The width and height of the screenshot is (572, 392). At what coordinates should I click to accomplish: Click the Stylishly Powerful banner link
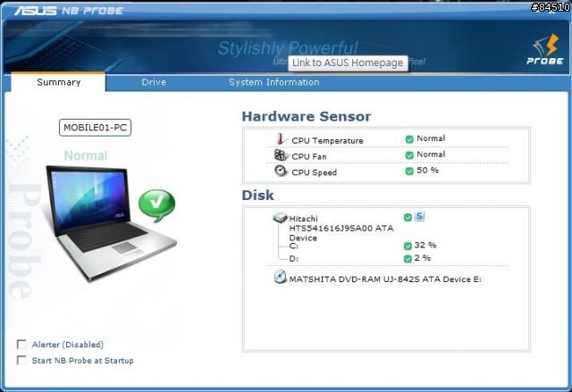pyautogui.click(x=288, y=47)
